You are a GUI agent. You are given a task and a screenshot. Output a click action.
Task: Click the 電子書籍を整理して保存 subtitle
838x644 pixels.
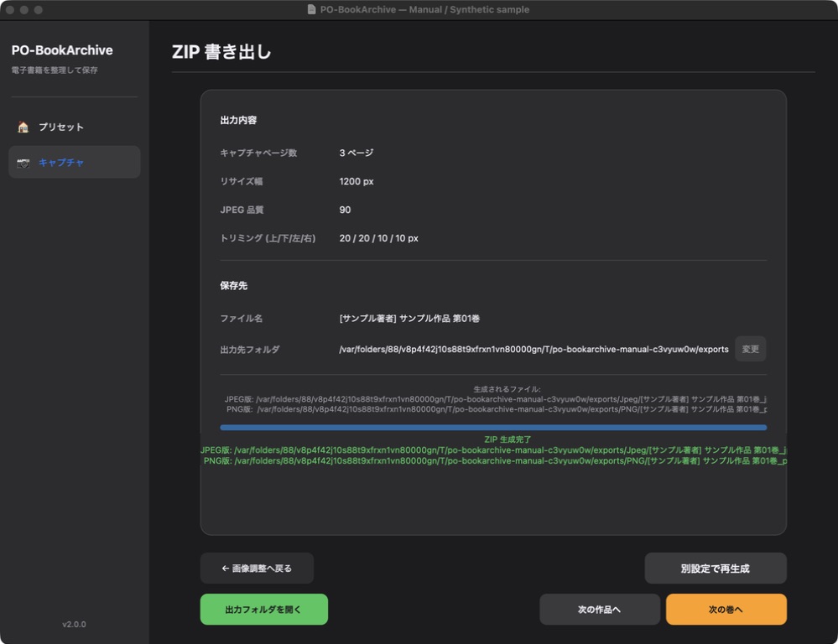click(55, 70)
